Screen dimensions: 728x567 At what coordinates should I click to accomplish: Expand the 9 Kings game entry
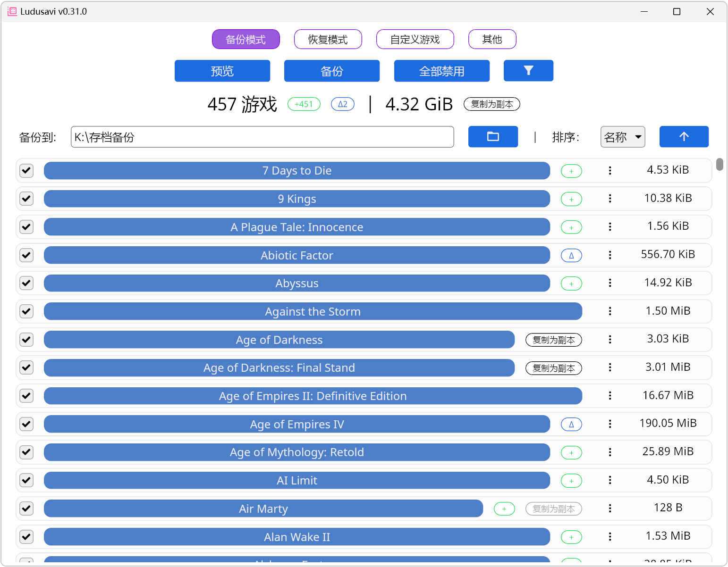297,199
